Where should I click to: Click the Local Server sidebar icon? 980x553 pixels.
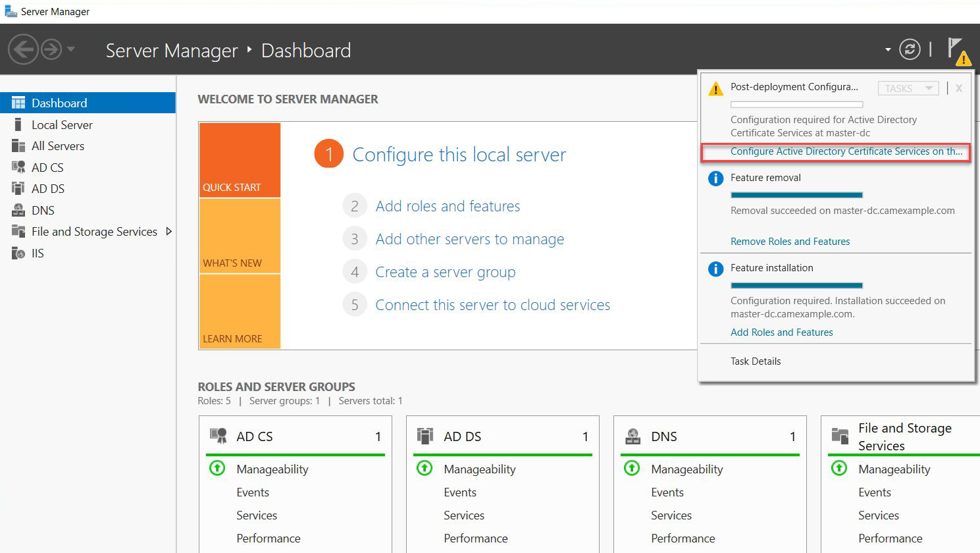point(18,124)
